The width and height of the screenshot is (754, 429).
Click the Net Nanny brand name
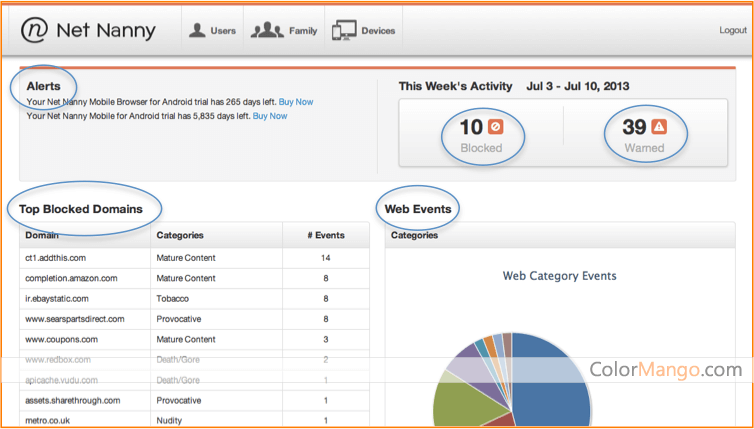pyautogui.click(x=106, y=31)
